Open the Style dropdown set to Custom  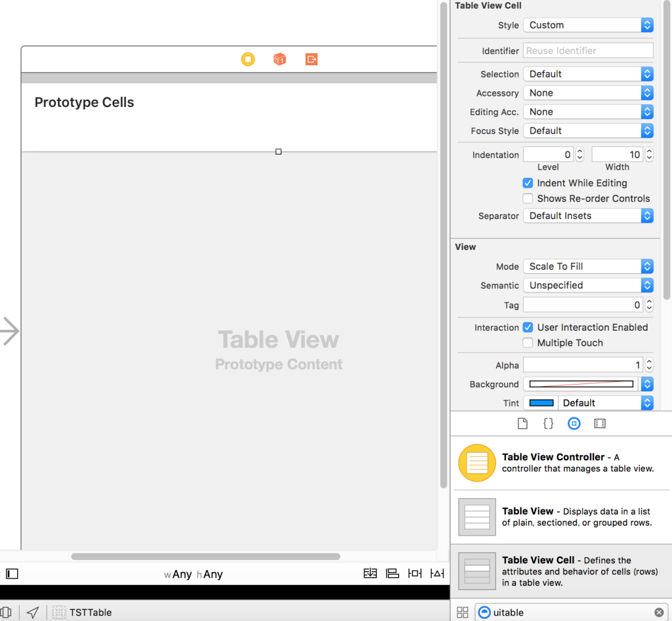click(x=588, y=25)
